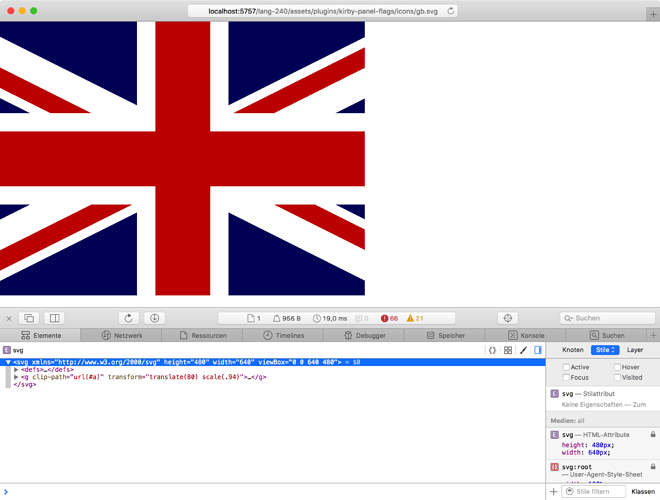Switch to the Ressourcen tab

(202, 335)
